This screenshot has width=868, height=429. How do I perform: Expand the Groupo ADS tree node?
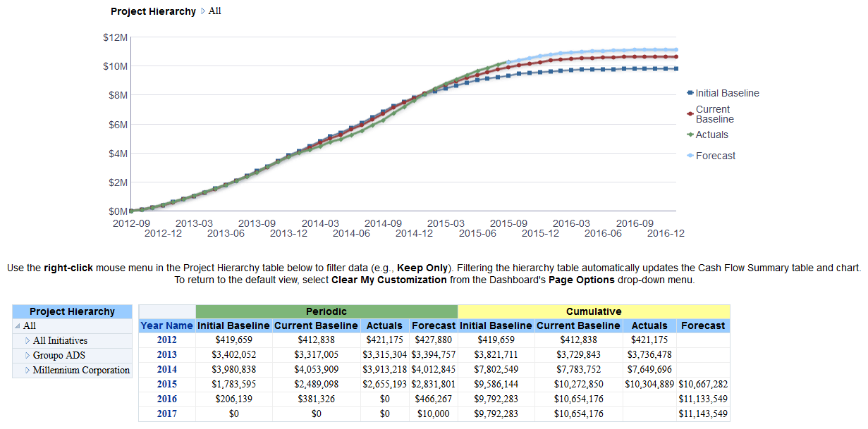pos(27,355)
